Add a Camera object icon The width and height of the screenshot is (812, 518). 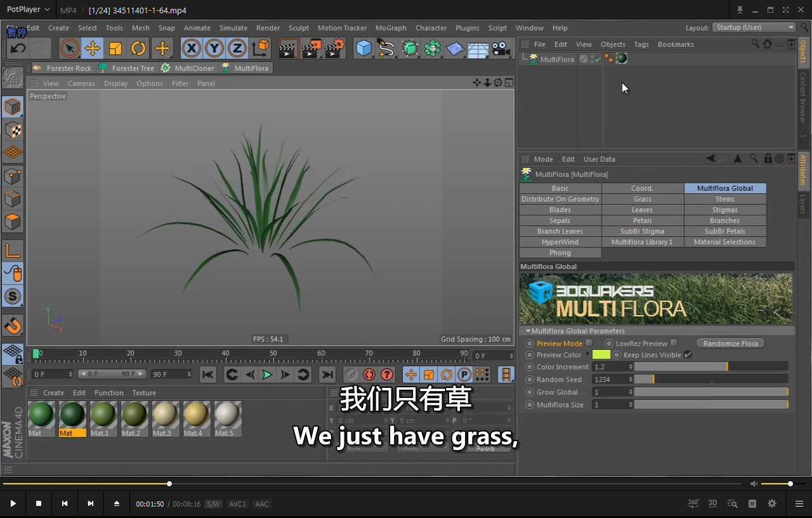tap(501, 48)
